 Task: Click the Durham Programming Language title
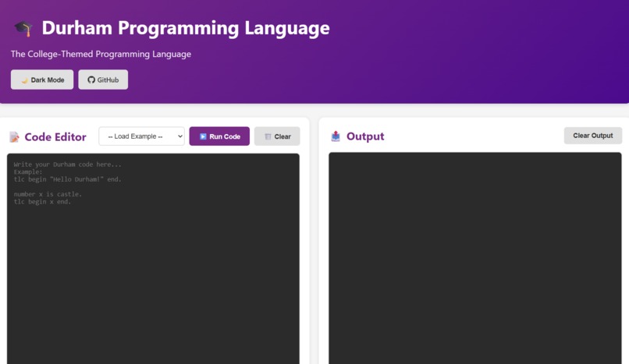point(186,28)
